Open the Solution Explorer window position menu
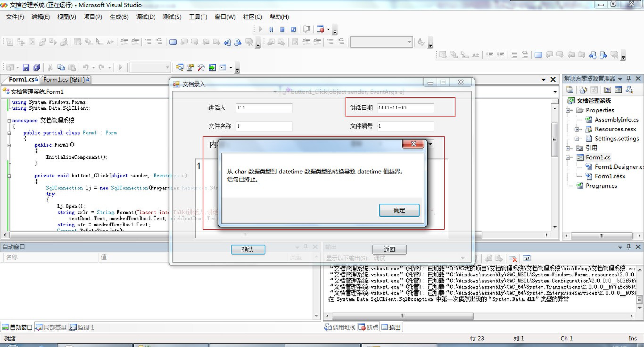644x347 pixels. pyautogui.click(x=620, y=79)
